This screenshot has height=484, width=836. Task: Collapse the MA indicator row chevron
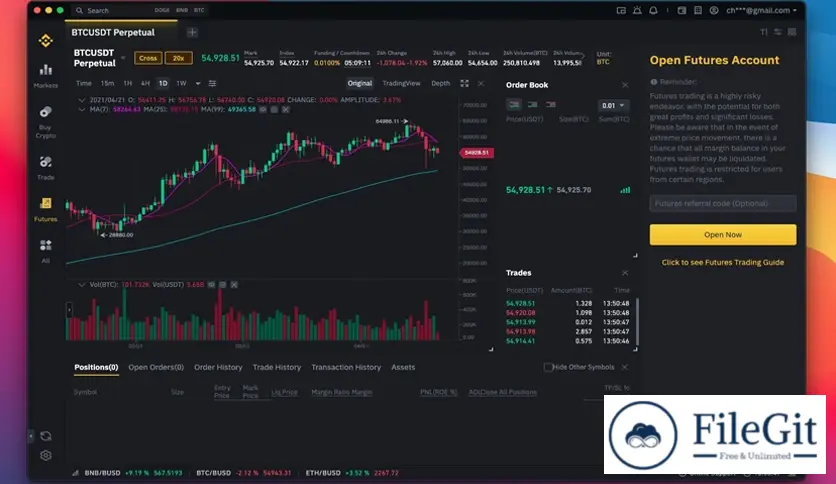82,109
